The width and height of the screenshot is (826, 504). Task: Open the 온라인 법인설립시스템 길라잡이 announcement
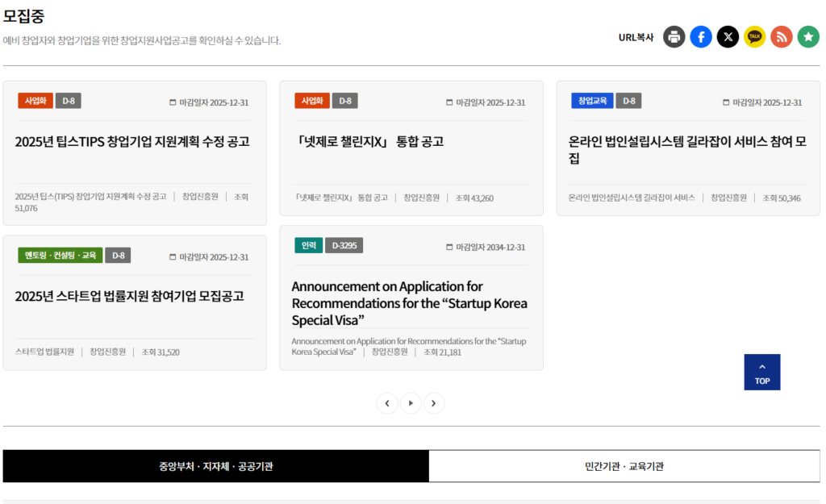pos(687,150)
